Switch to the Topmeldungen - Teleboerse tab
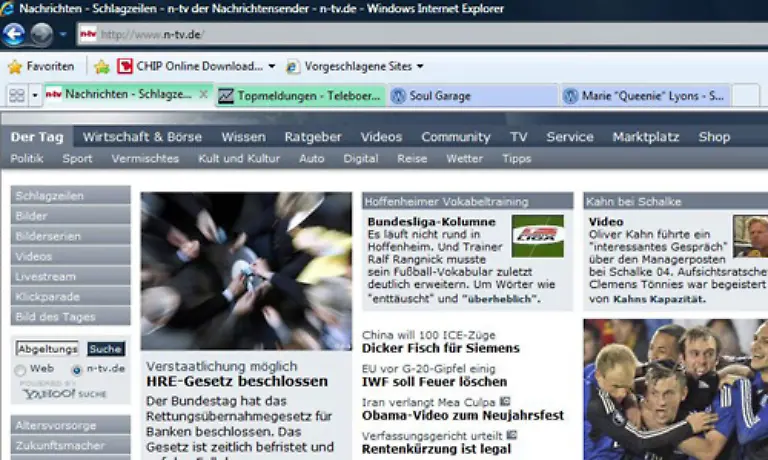Screen dimensions: 768x460 pyautogui.click(x=300, y=96)
